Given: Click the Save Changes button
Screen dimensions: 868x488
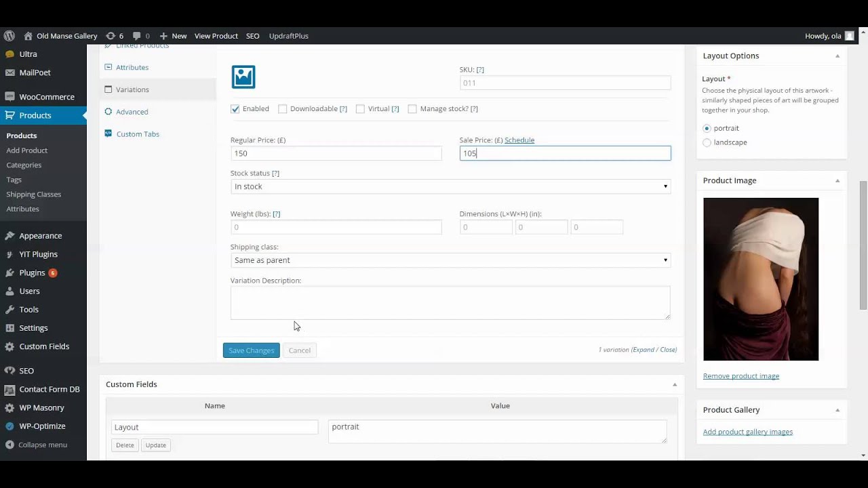Looking at the screenshot, I should click(251, 350).
